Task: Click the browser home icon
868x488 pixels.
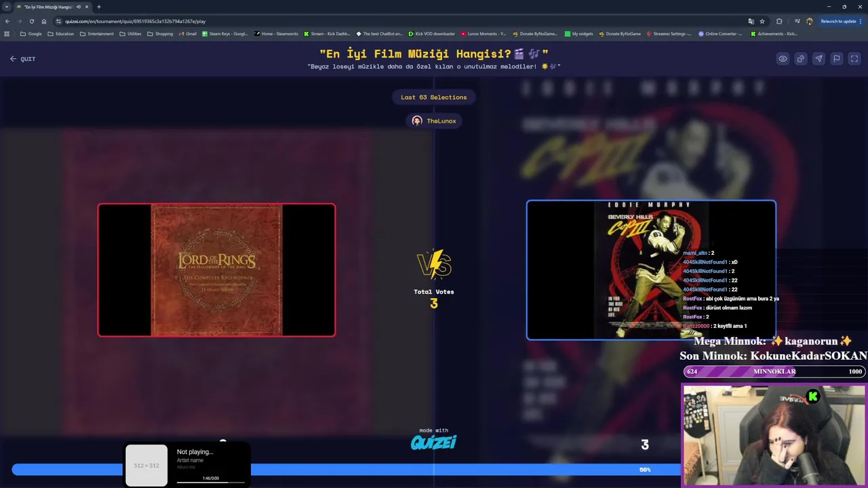Action: tap(43, 21)
